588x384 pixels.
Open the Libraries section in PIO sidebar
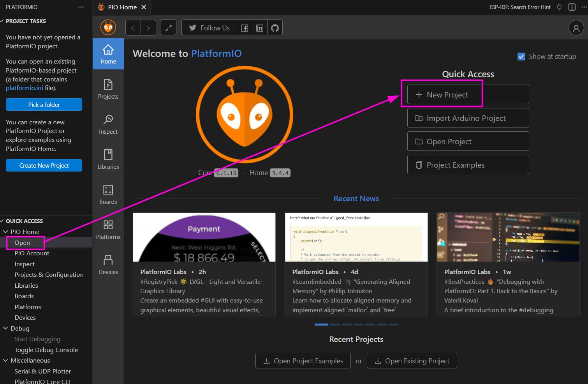(x=108, y=159)
